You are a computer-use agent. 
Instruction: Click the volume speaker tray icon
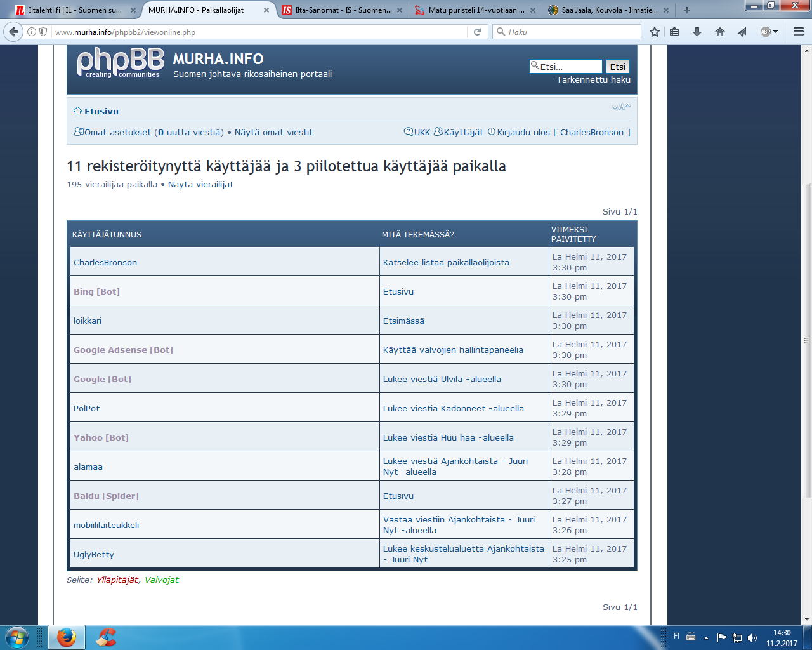752,637
